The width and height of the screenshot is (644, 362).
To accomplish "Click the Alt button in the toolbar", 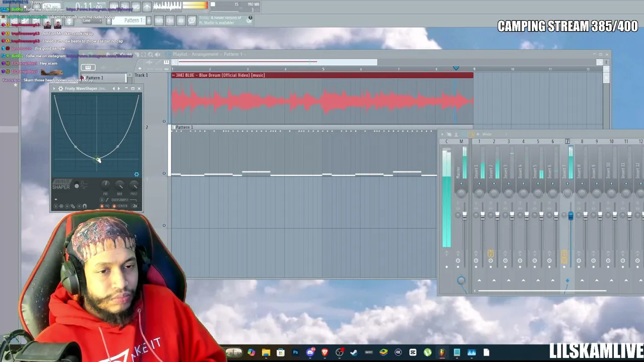I will [x=181, y=21].
